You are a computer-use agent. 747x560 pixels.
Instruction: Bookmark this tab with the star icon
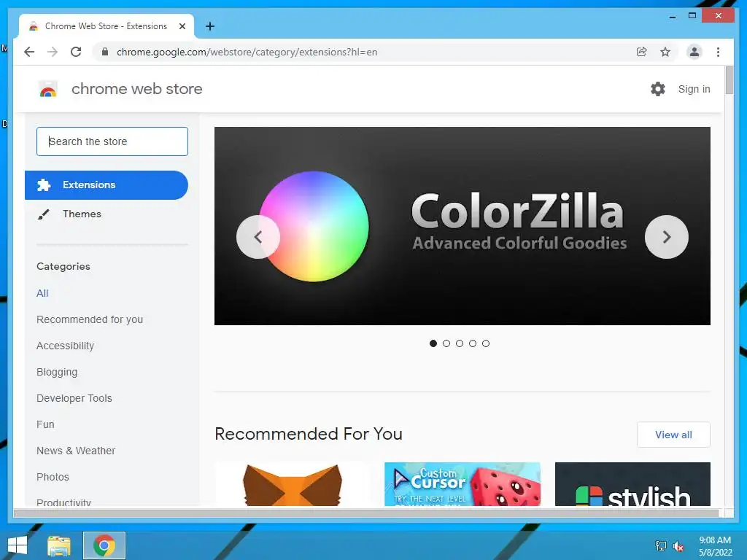coord(665,52)
